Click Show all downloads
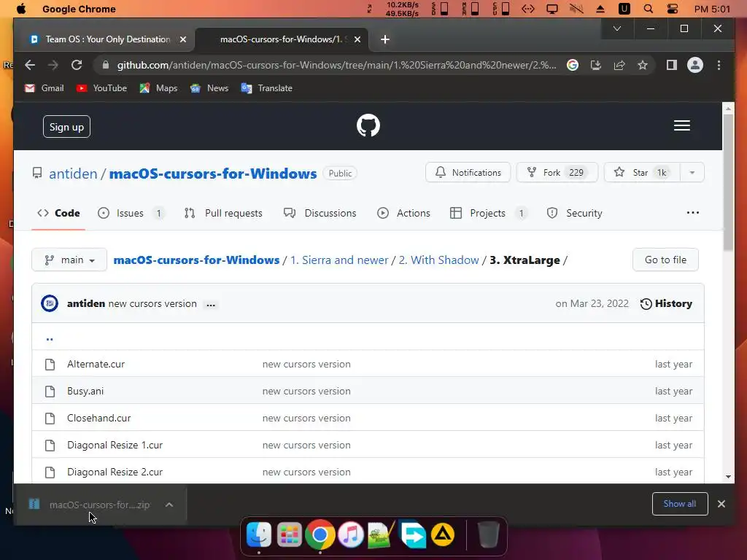This screenshot has width=747, height=560. (x=680, y=504)
